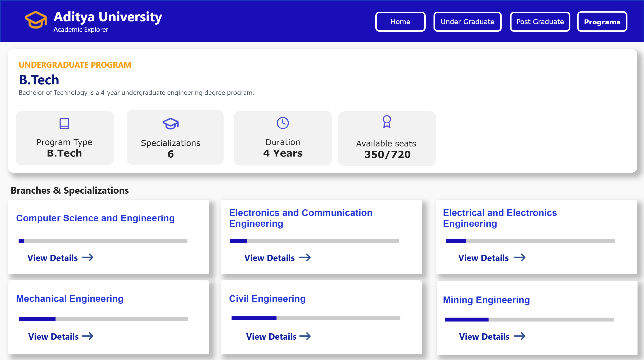Screen dimensions: 644x360
Task: Click the book icon above Program Type
Action: [64, 123]
